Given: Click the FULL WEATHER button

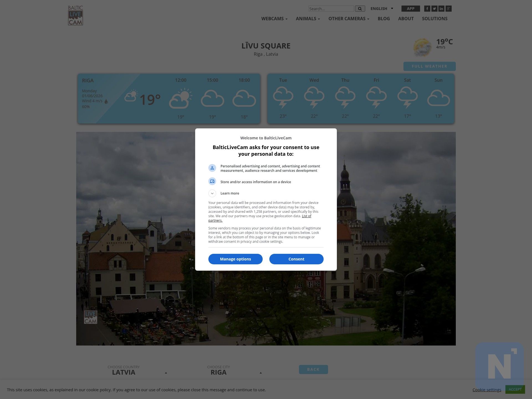Looking at the screenshot, I should [x=429, y=66].
